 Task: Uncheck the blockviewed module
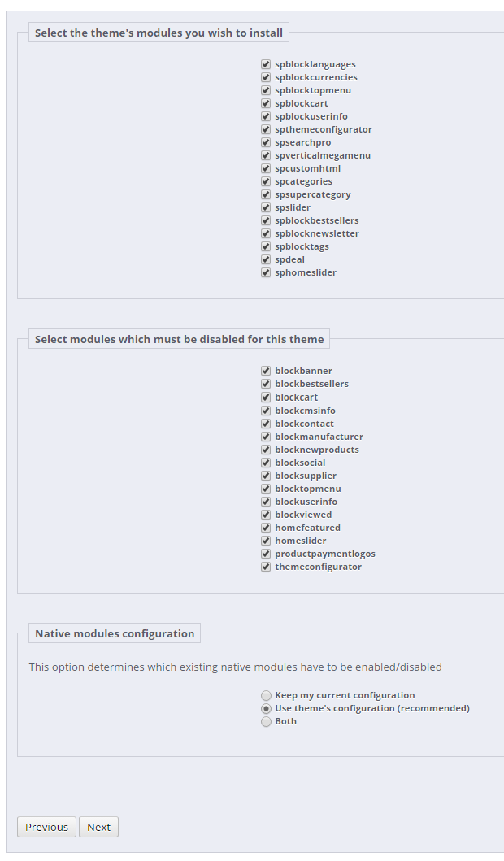pyautogui.click(x=266, y=515)
